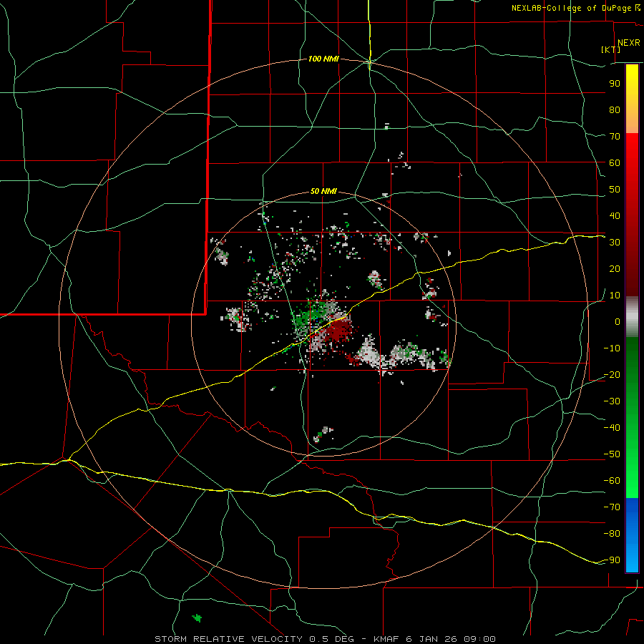Image resolution: width=644 pixels, height=644 pixels.
Task: Click the -60 value on velocity legend
Action: [x=612, y=481]
